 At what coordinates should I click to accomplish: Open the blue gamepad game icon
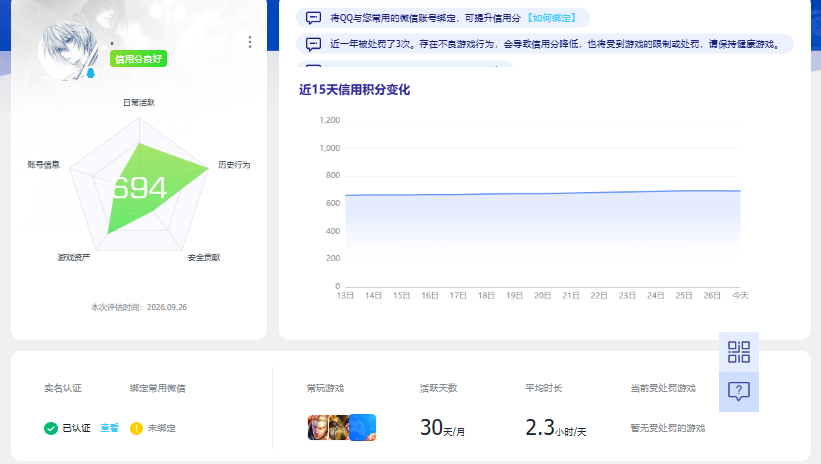click(362, 427)
